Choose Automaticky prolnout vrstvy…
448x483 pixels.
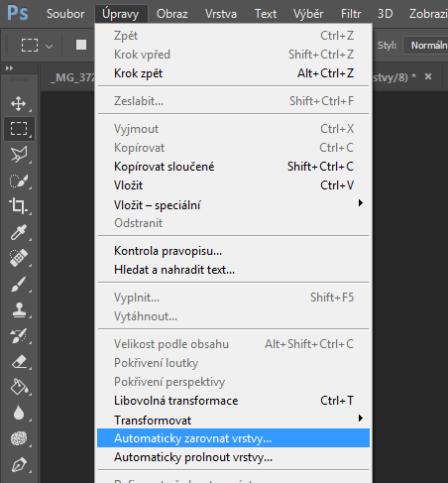pos(233,457)
